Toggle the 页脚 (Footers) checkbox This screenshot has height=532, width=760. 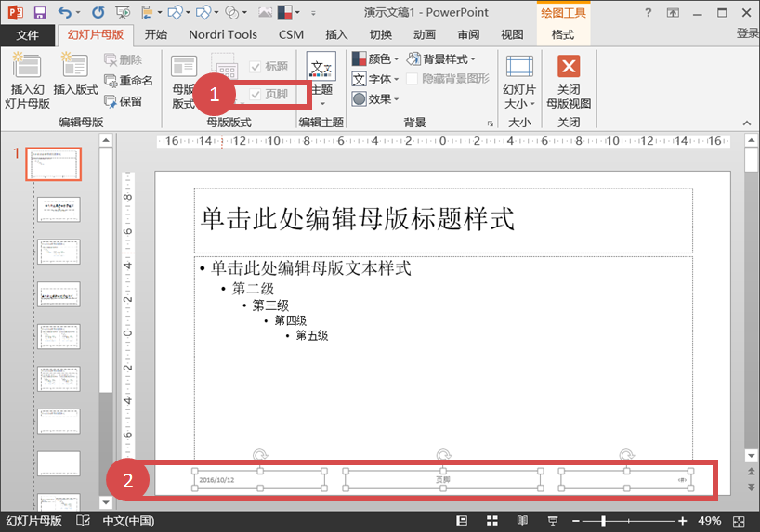pos(256,94)
